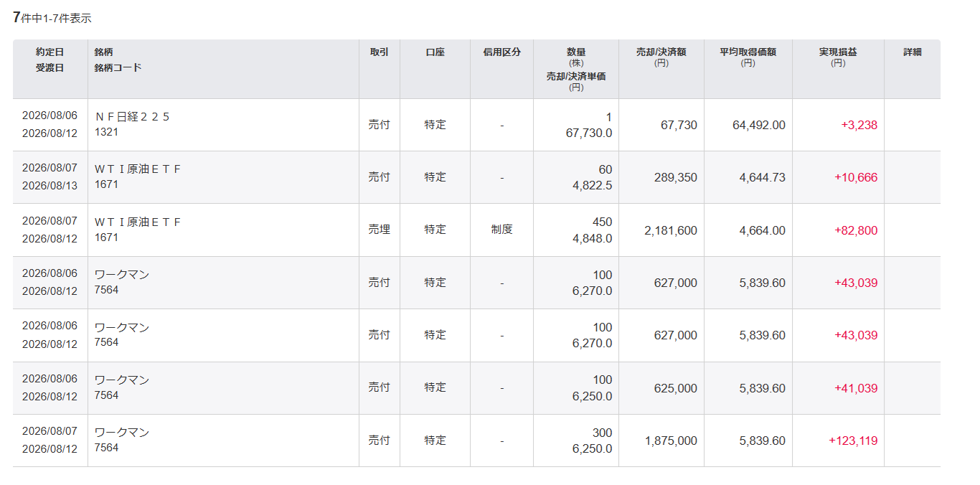Image resolution: width=980 pixels, height=485 pixels.
Task: Select the 2,181,600 settlement amount cell
Action: pyautogui.click(x=671, y=230)
